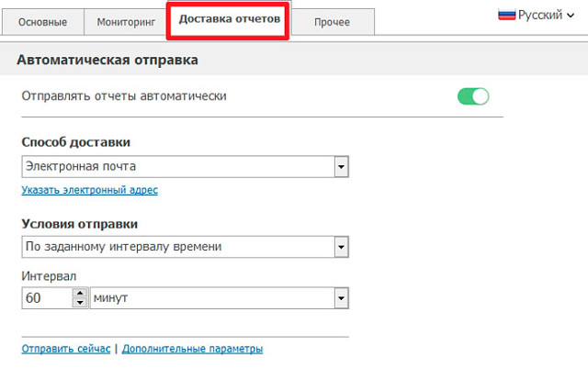Open the Способ доставки dropdown arrow
This screenshot has height=368, width=588.
[340, 167]
